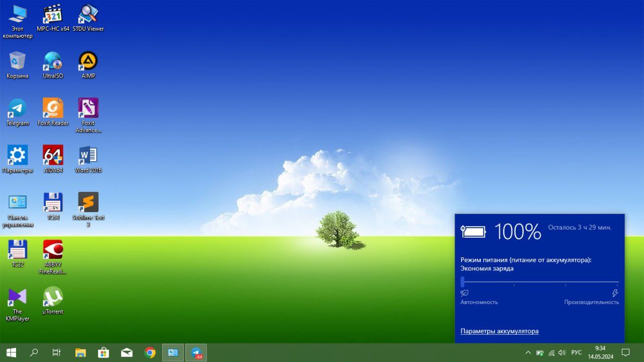644x362 pixels.
Task: Select the AIDA64 desktop icon
Action: (53, 160)
